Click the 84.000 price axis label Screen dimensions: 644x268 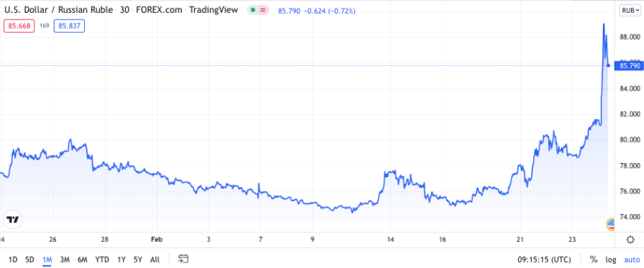point(631,88)
